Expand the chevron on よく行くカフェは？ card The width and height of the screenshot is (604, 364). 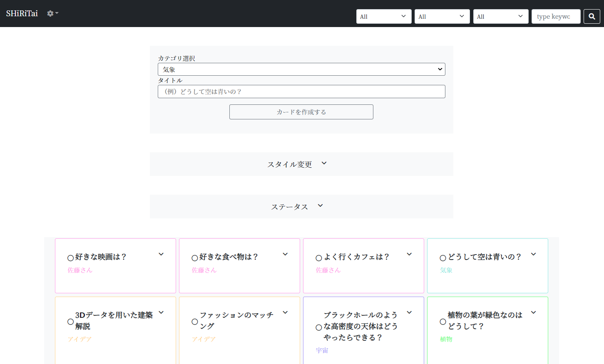pyautogui.click(x=409, y=254)
